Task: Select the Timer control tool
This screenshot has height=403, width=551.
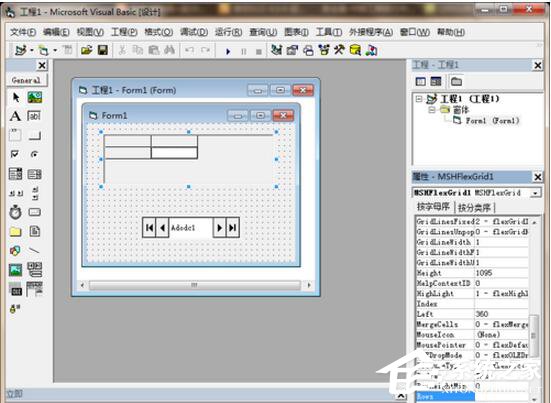Action: tap(15, 212)
